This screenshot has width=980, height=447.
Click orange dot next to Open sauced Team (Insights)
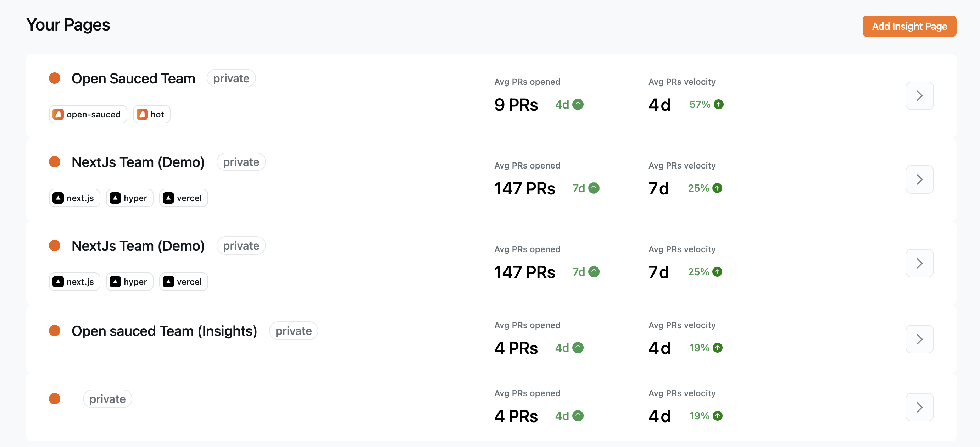click(55, 331)
